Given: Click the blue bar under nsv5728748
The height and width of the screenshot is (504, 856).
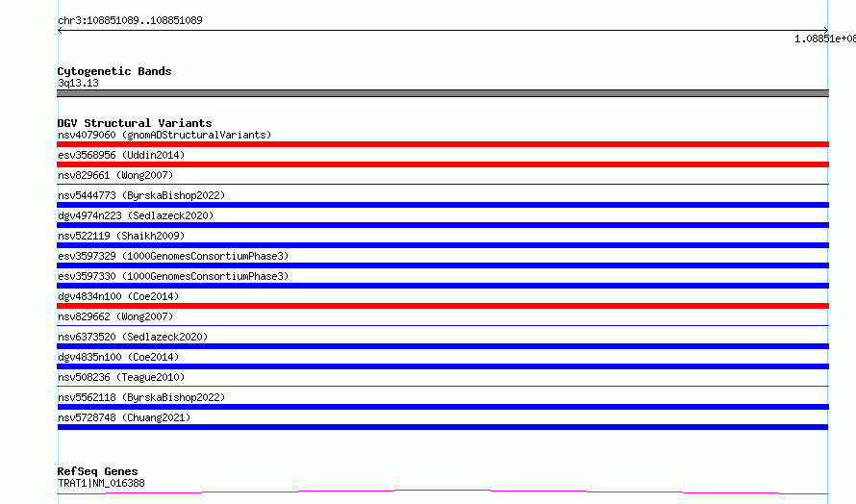Looking at the screenshot, I should [x=442, y=427].
